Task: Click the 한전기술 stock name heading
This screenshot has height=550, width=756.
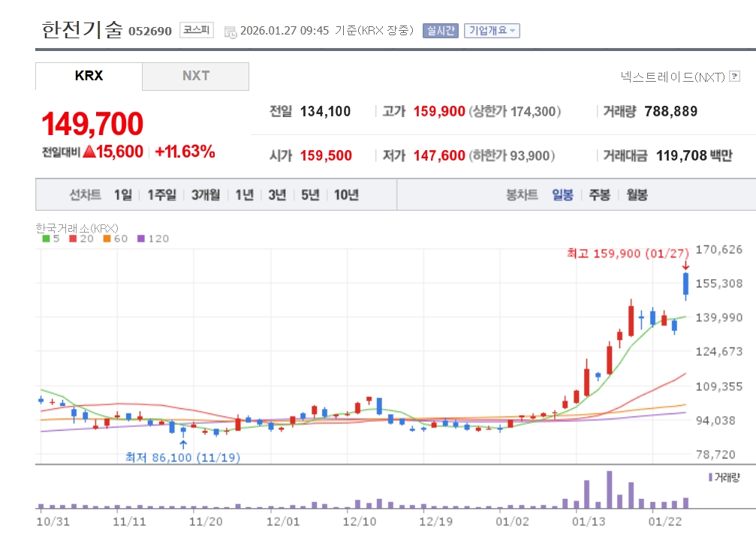Action: [82, 29]
